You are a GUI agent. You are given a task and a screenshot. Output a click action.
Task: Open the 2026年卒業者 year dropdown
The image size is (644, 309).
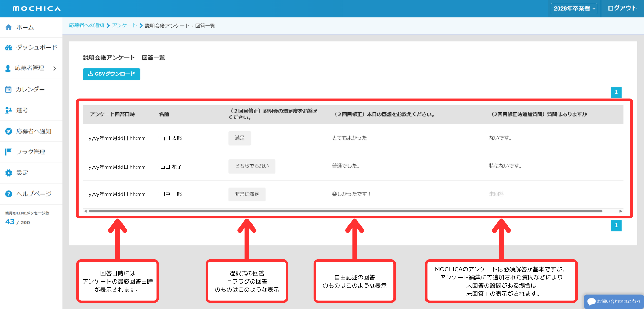coord(574,8)
